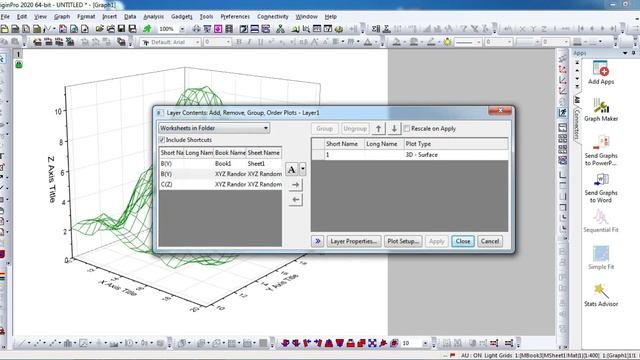This screenshot has width=640, height=360.
Task: Open the Connectivity menu
Action: click(273, 17)
